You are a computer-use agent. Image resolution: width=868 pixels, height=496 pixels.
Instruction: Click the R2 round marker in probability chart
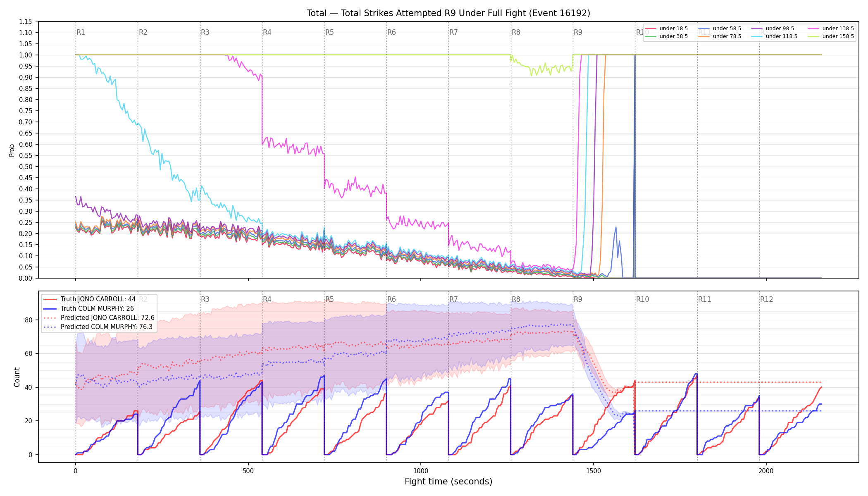[143, 32]
